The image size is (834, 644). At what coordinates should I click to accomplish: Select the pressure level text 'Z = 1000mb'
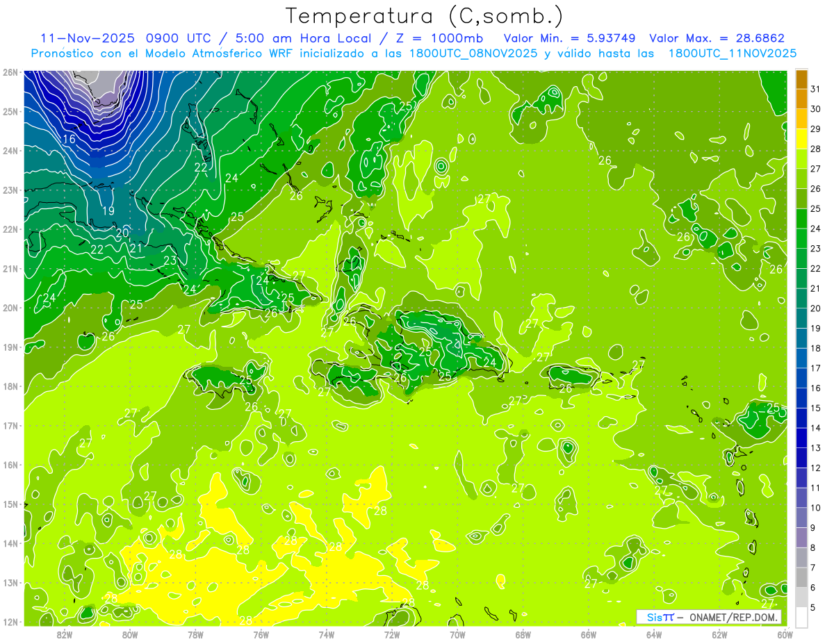tap(441, 38)
